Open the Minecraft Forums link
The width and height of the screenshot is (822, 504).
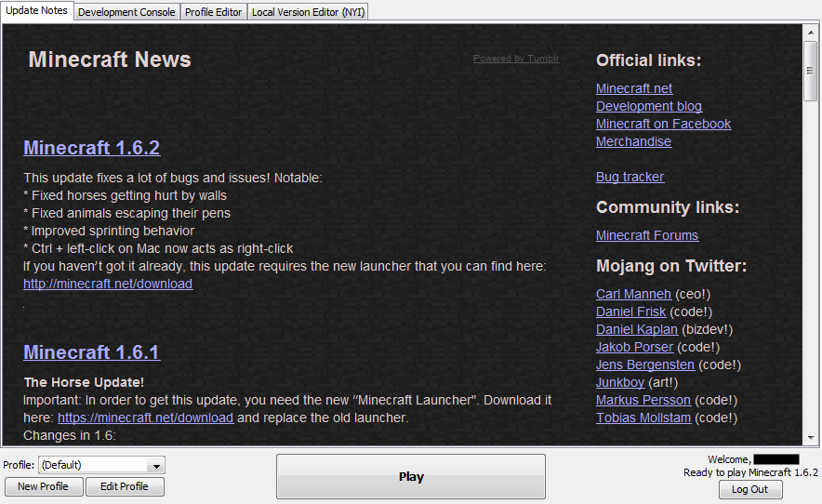647,235
